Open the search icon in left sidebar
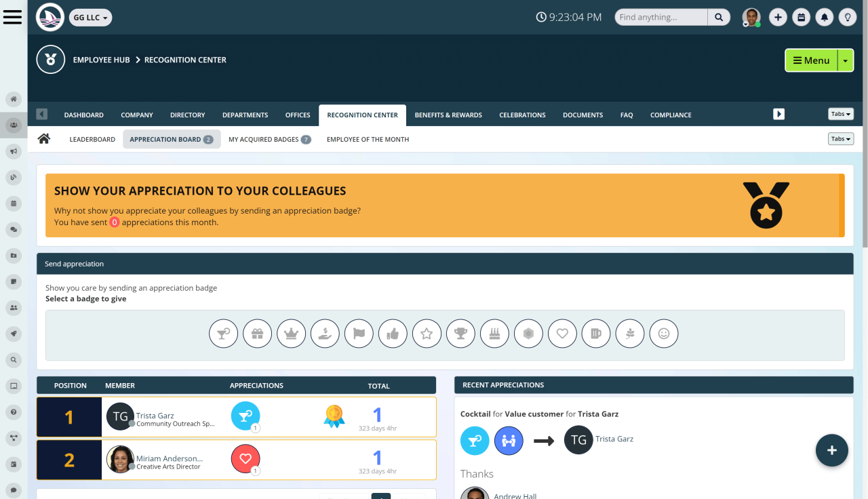Viewport: 868px width, 499px height. click(14, 359)
